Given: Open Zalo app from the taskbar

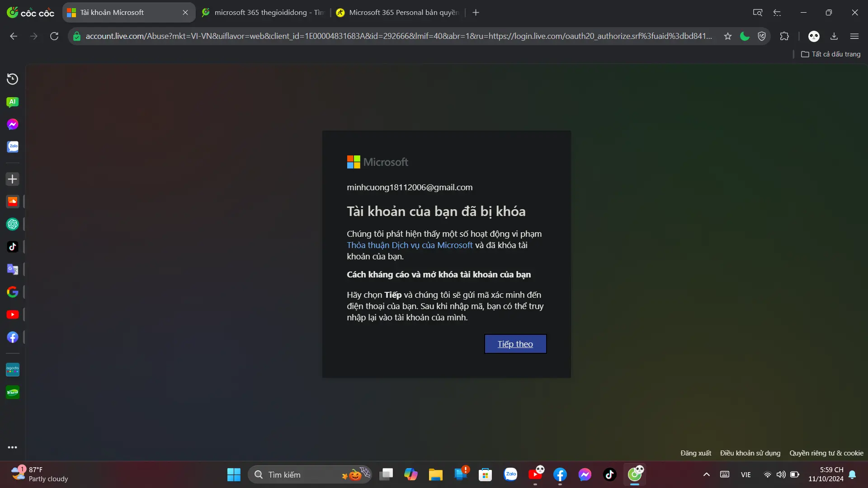Looking at the screenshot, I should point(510,474).
